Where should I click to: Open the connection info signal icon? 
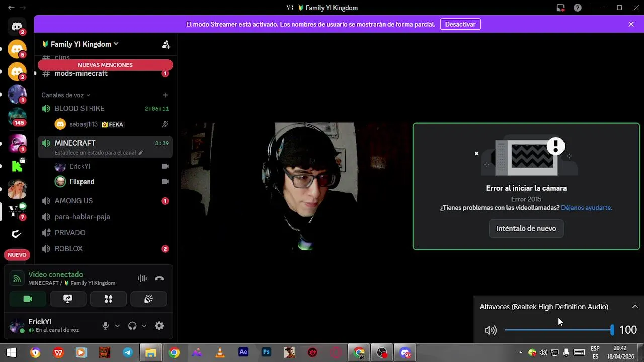click(17, 278)
